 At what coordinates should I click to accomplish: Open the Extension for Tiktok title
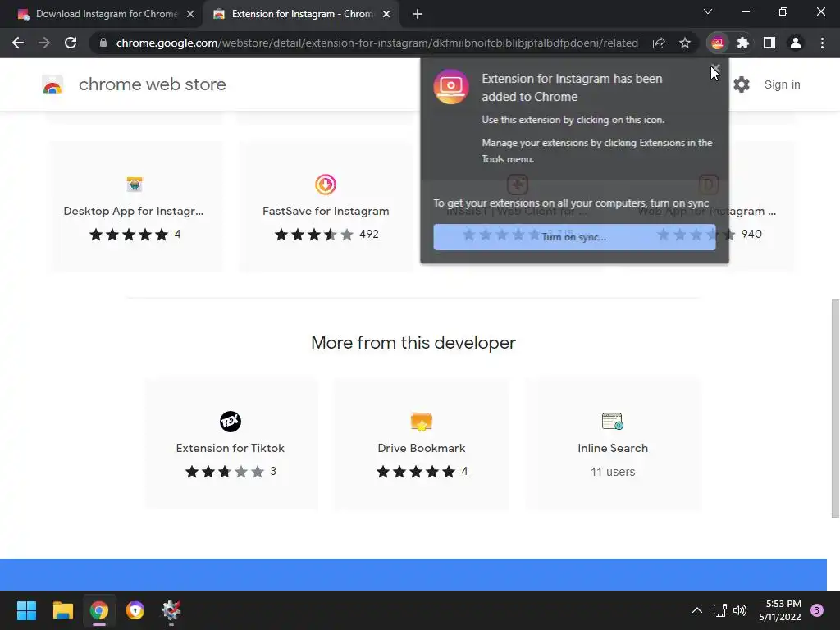(231, 448)
